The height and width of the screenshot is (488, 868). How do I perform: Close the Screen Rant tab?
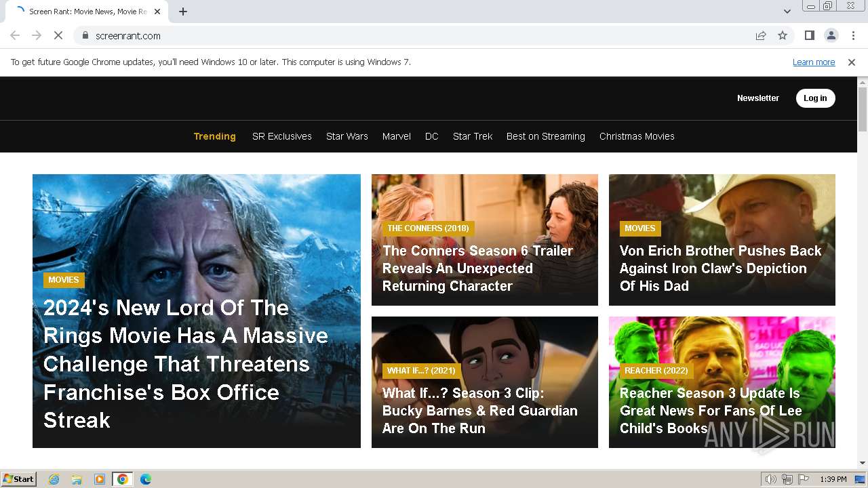157,12
